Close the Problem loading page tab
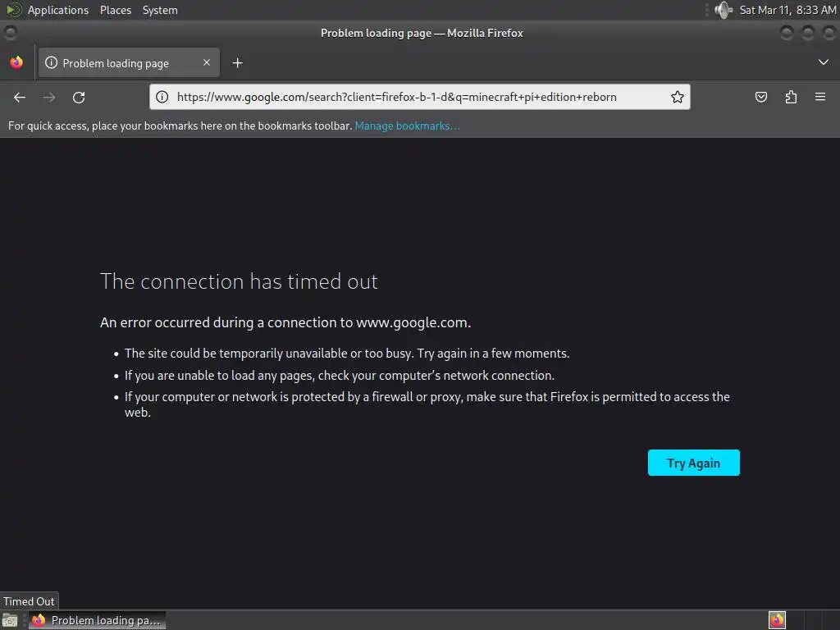 point(207,62)
